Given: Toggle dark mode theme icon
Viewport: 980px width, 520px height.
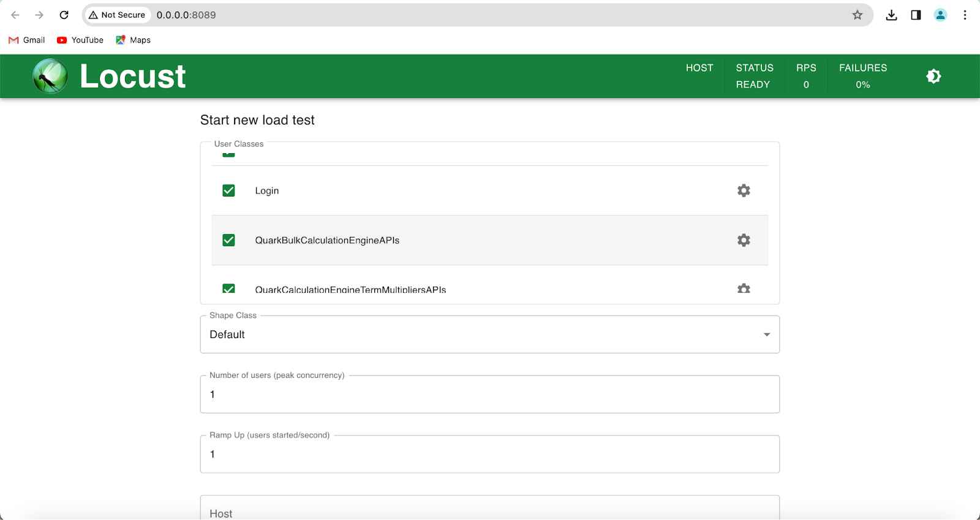Looking at the screenshot, I should (933, 77).
